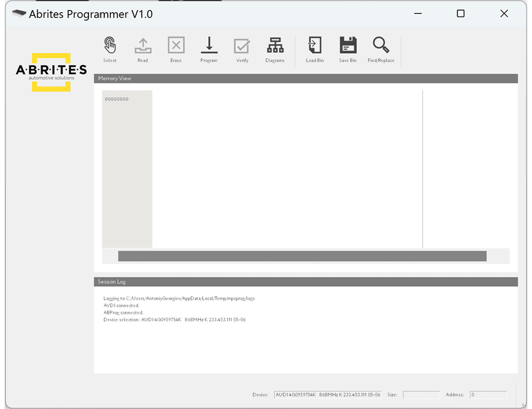Select the Memory View panel header
Viewport: 532px width, 409px height.
pos(305,78)
